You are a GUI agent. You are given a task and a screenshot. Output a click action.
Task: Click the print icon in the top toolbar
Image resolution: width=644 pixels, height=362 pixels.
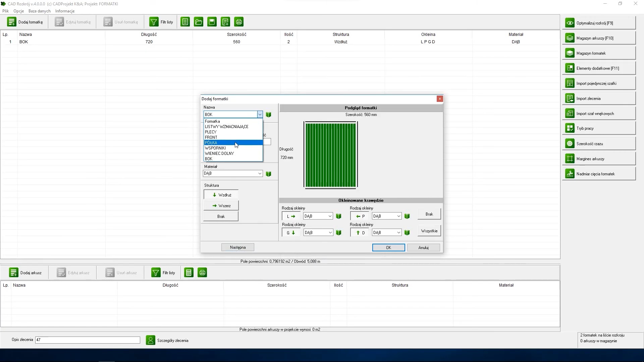(239, 22)
